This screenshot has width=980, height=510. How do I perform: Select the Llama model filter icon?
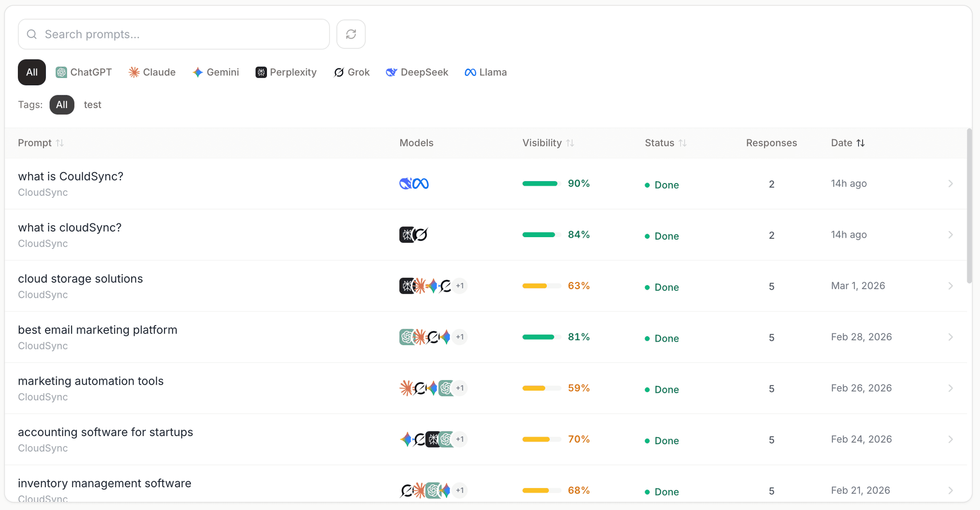click(470, 72)
